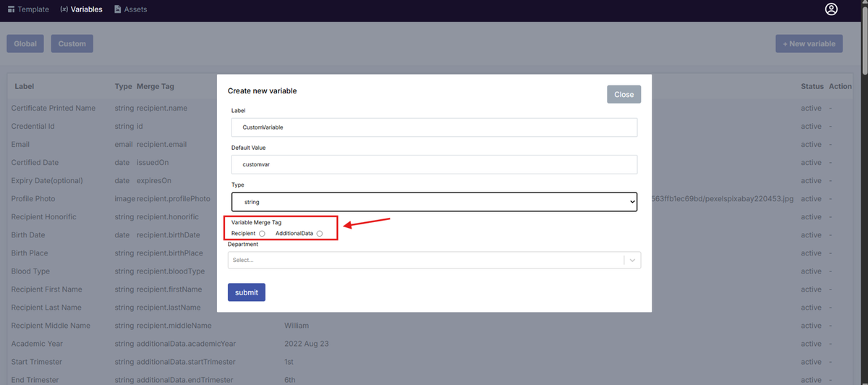Viewport: 868px width, 385px height.
Task: Click the recipient.profilePhoto merge tag
Action: pyautogui.click(x=174, y=198)
